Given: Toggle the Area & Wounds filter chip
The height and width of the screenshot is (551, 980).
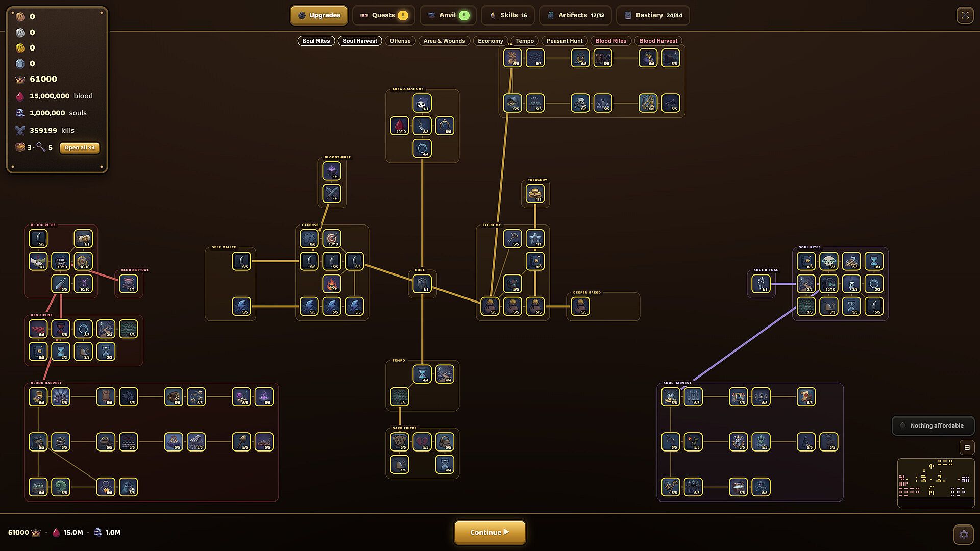Looking at the screenshot, I should (x=444, y=41).
